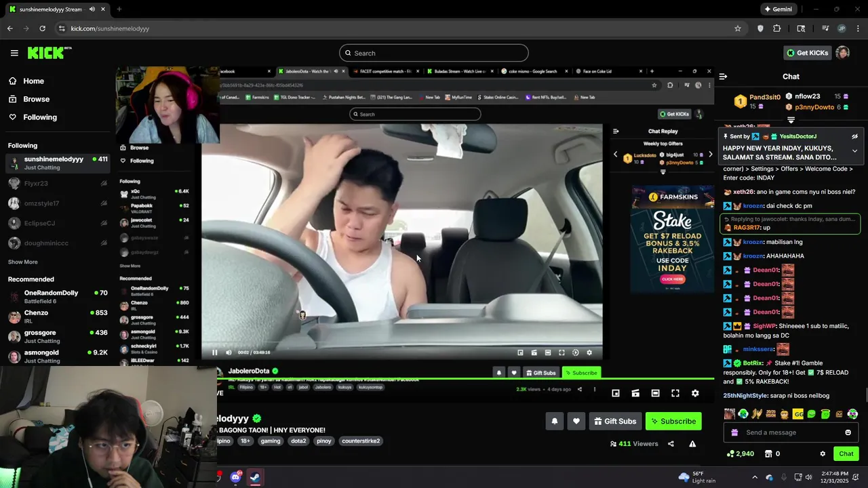Image resolution: width=868 pixels, height=488 pixels.
Task: Open OneRandomDolly recommended channel
Action: click(58, 296)
